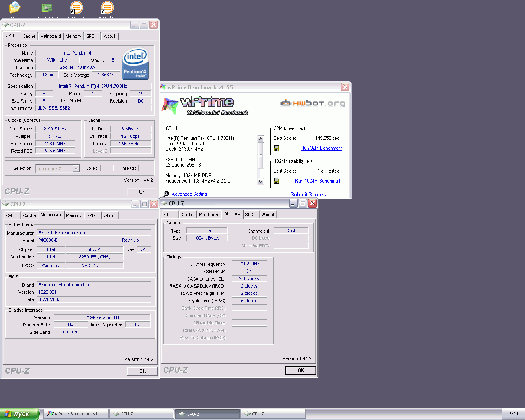Viewport: 525px width, 420px height.
Task: Click the L1 Trace value 12 Kuops
Action: pos(130,136)
